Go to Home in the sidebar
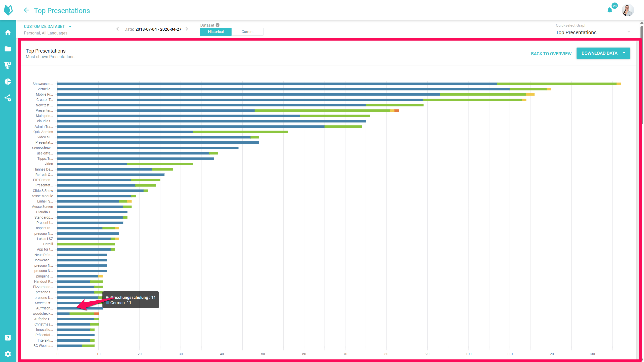 [8, 32]
